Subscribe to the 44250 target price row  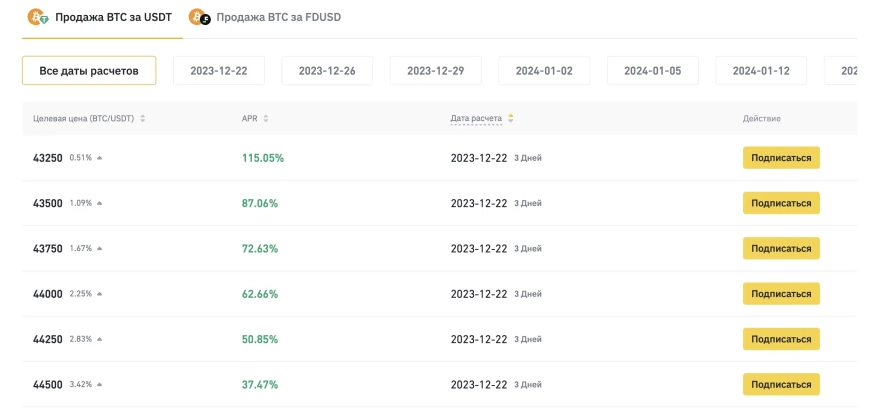780,339
